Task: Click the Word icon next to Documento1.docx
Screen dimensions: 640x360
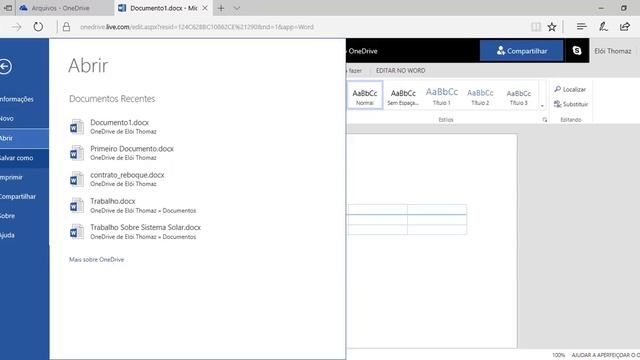Action: (76, 127)
